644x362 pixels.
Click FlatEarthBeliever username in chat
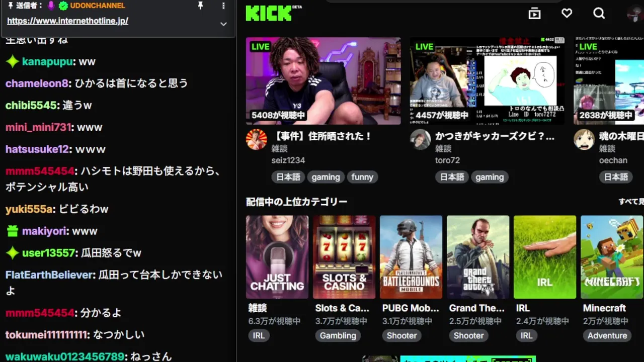coord(50,275)
